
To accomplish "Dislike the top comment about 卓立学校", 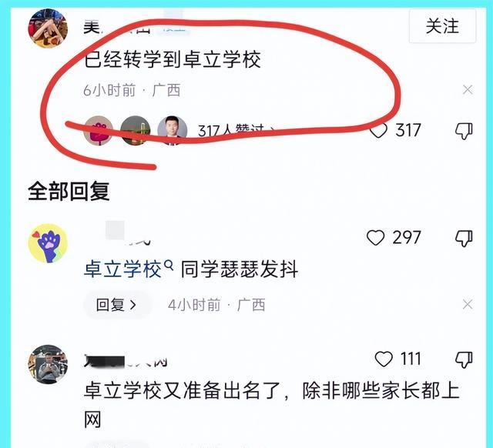I will [x=464, y=131].
